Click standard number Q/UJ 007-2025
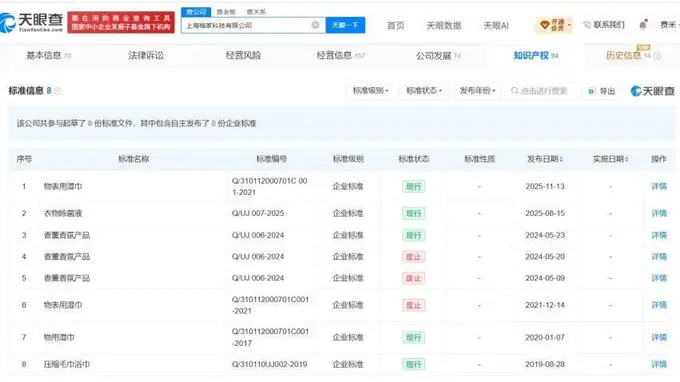The width and height of the screenshot is (680, 382). 258,213
